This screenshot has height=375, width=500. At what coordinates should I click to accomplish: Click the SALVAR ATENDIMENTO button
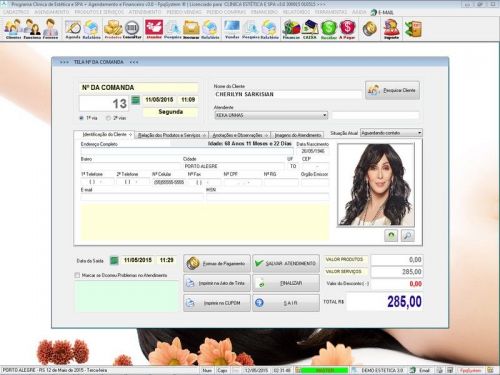coord(286,263)
